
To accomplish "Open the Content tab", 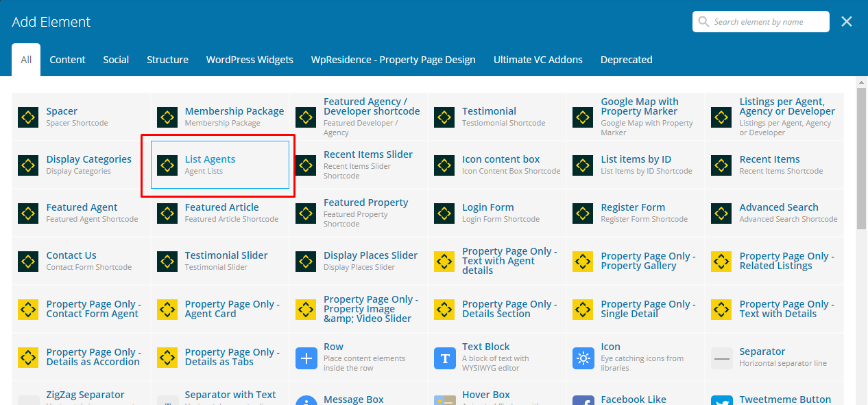I will tap(67, 60).
